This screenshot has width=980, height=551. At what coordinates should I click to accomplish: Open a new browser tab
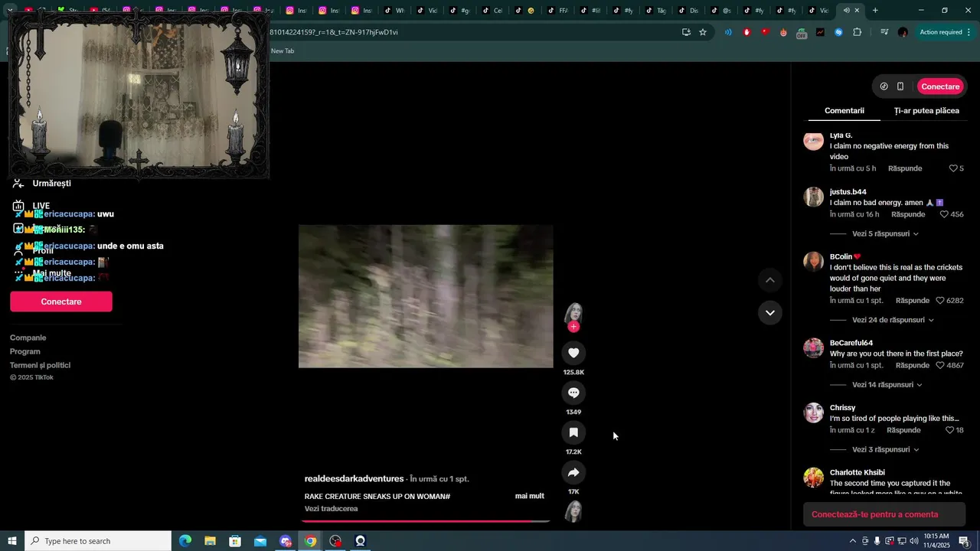click(875, 10)
